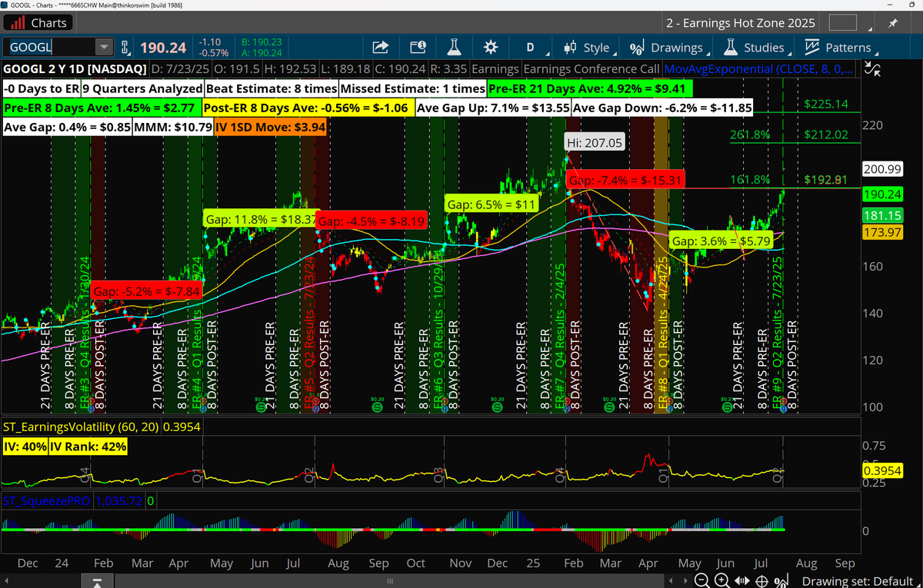The image size is (923, 588).
Task: Click the $225.14 Fibonacci level label
Action: 825,104
